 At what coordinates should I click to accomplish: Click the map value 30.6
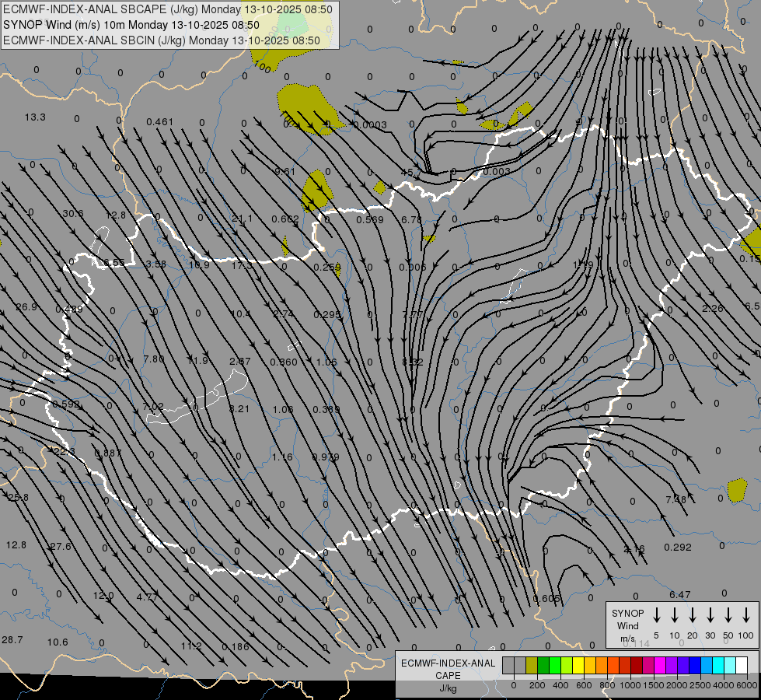click(x=73, y=214)
